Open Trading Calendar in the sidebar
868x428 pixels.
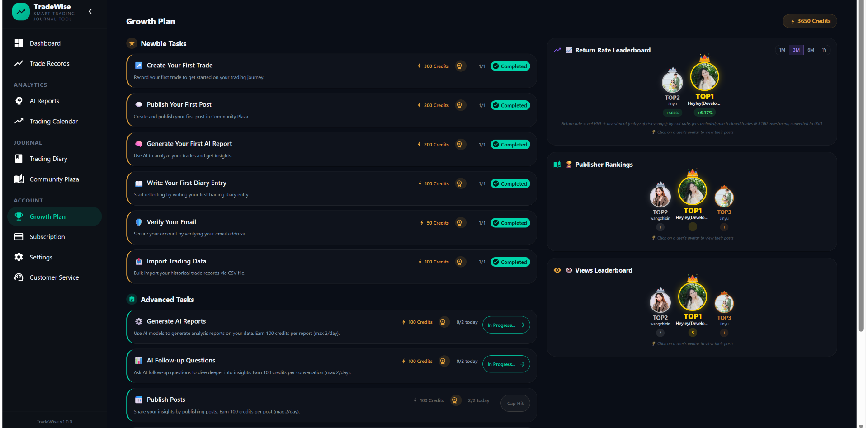(54, 121)
